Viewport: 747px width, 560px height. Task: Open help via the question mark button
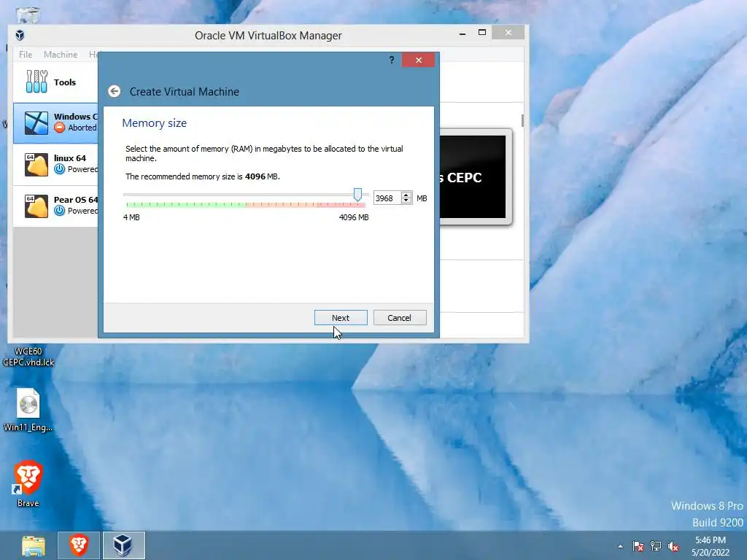pyautogui.click(x=392, y=60)
